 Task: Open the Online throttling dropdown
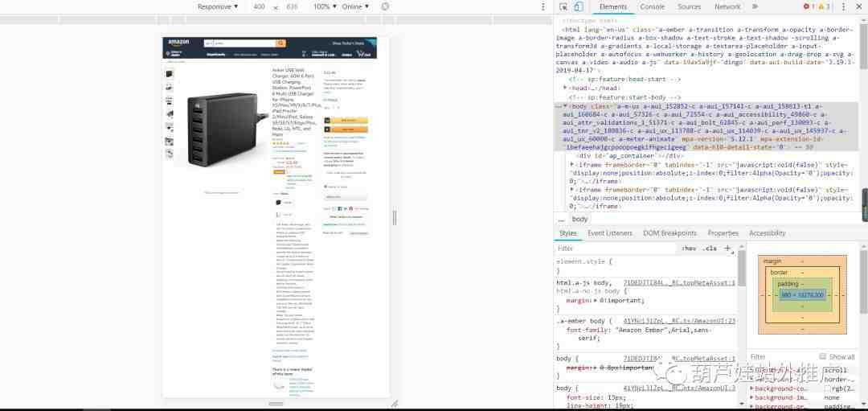(x=355, y=6)
